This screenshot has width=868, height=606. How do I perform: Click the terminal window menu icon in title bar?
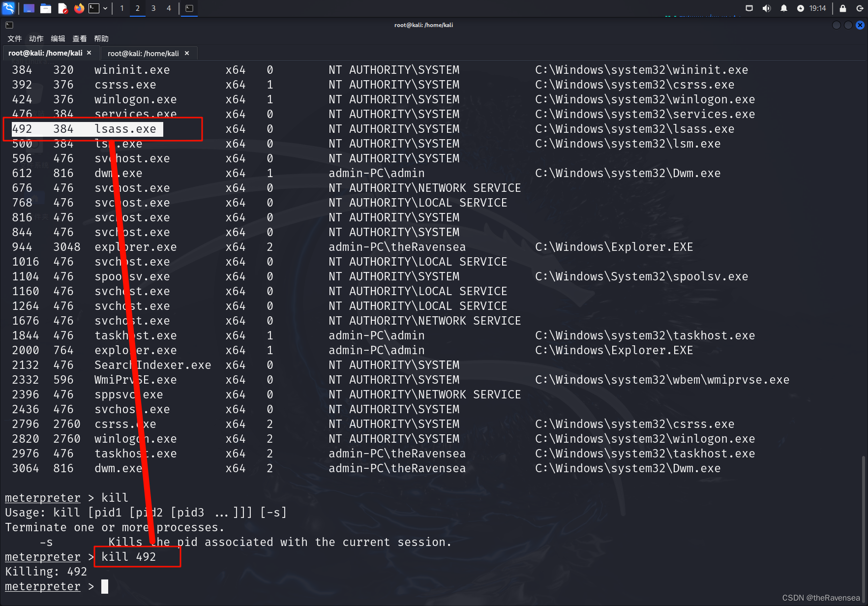9,25
